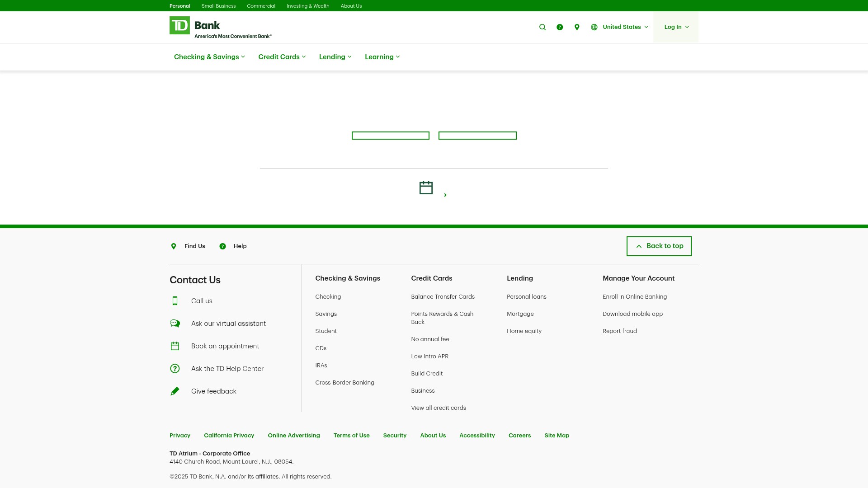868x488 pixels.
Task: Click the header location pin icon
Action: click(x=577, y=27)
